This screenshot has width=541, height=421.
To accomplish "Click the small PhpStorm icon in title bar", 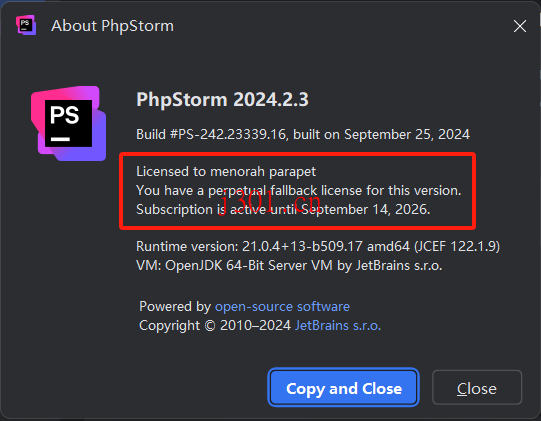I will click(x=26, y=25).
